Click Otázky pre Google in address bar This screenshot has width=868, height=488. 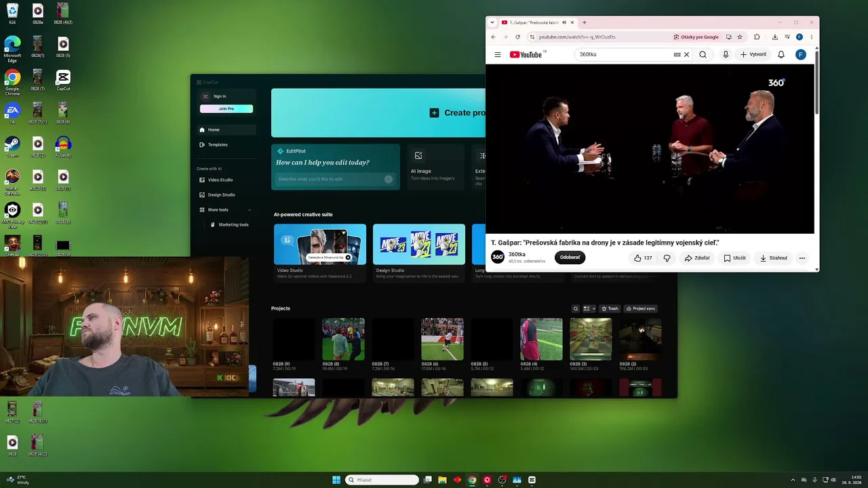tap(696, 37)
